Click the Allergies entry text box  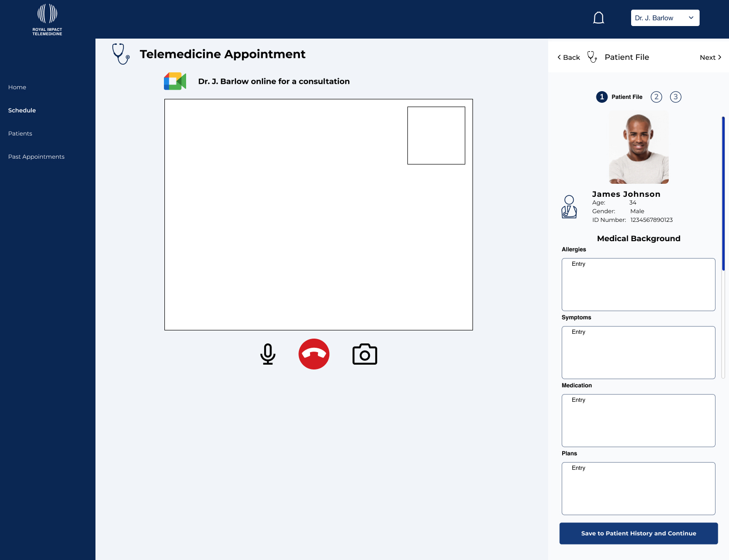(x=638, y=285)
